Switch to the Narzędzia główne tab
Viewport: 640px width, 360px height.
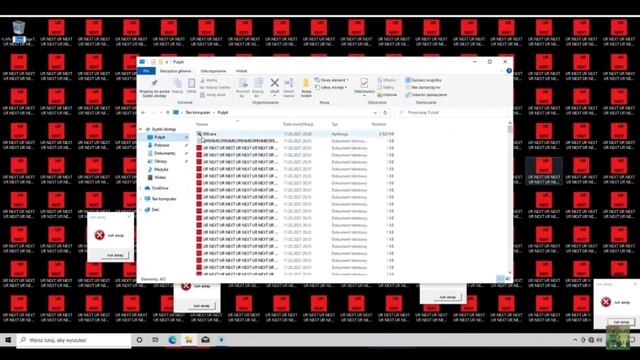click(175, 71)
